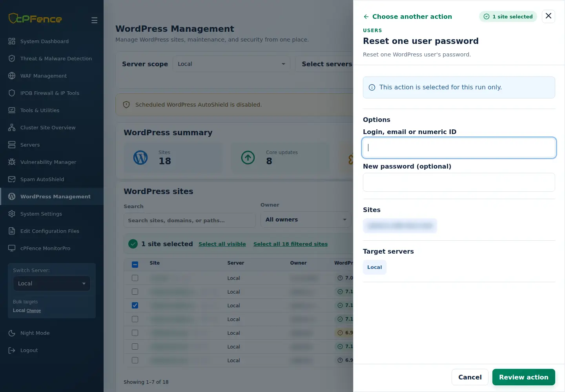Click the cPFence MonitorPro monitor icon

point(12,248)
